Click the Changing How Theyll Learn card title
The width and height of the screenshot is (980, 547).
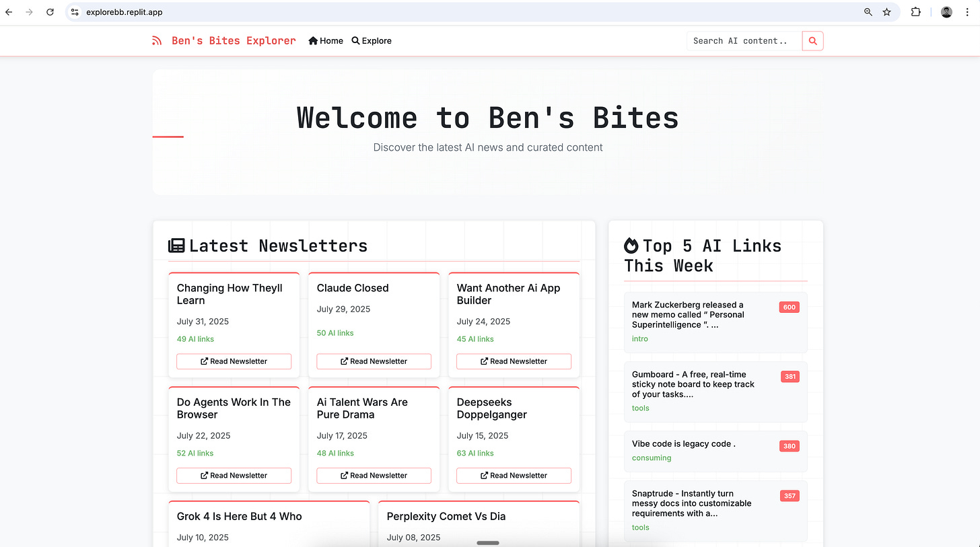click(230, 294)
